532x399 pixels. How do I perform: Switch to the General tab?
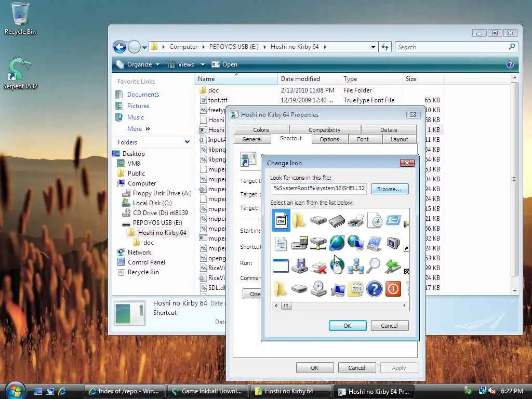(x=252, y=139)
